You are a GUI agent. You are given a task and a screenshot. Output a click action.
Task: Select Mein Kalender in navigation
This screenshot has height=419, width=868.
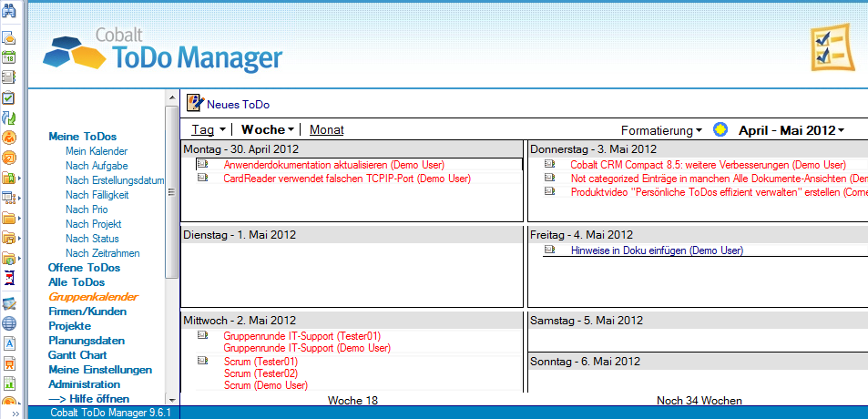(x=97, y=151)
